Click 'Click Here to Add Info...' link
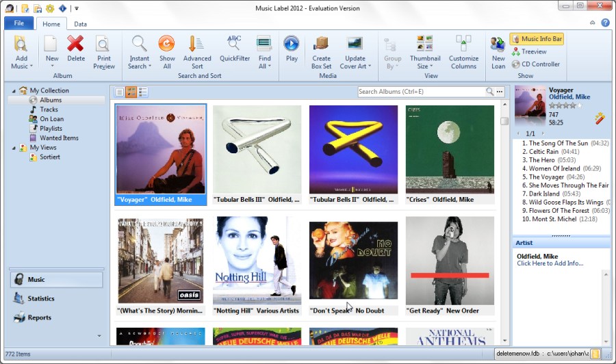 550,263
